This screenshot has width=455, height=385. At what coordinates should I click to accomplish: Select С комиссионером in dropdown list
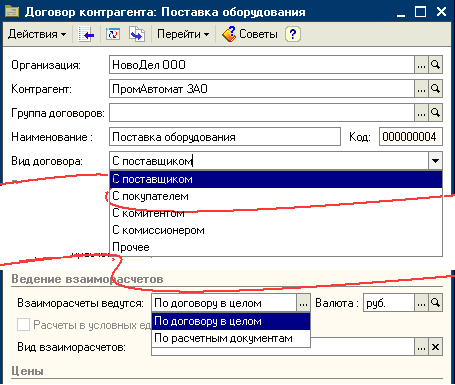(276, 230)
